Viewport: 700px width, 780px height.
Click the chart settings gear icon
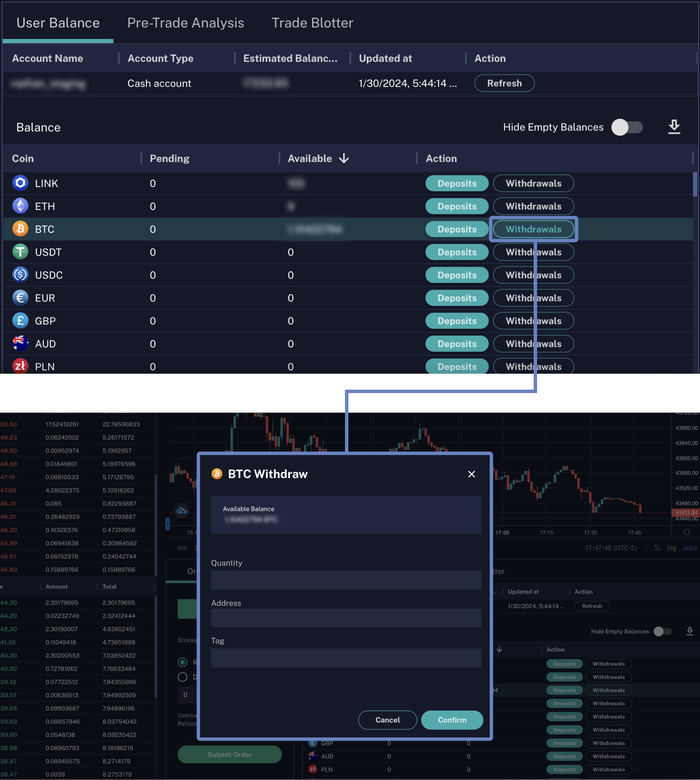[687, 532]
